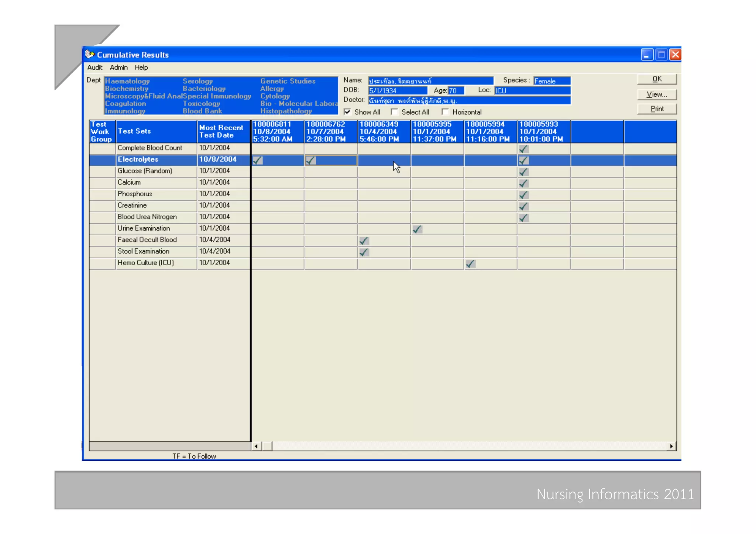Viewport: 756px width, 534px height.
Task: Click the horizontal scrollbar right arrow
Action: (x=671, y=446)
